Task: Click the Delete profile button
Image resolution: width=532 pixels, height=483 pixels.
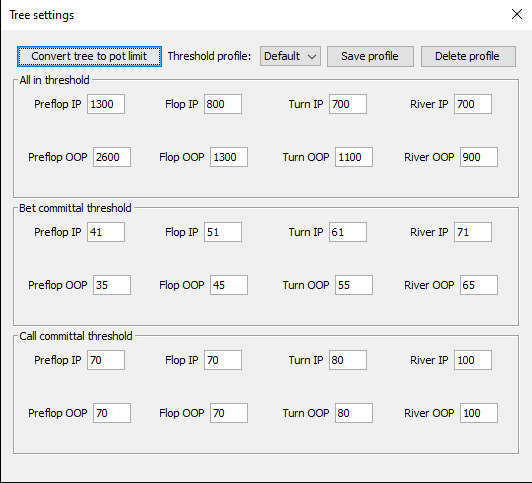Action: 468,56
